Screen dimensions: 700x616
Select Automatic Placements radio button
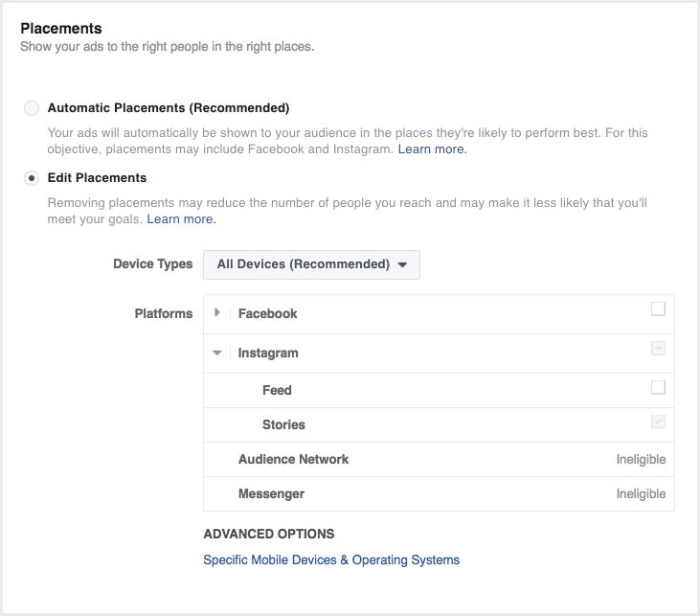pyautogui.click(x=33, y=108)
